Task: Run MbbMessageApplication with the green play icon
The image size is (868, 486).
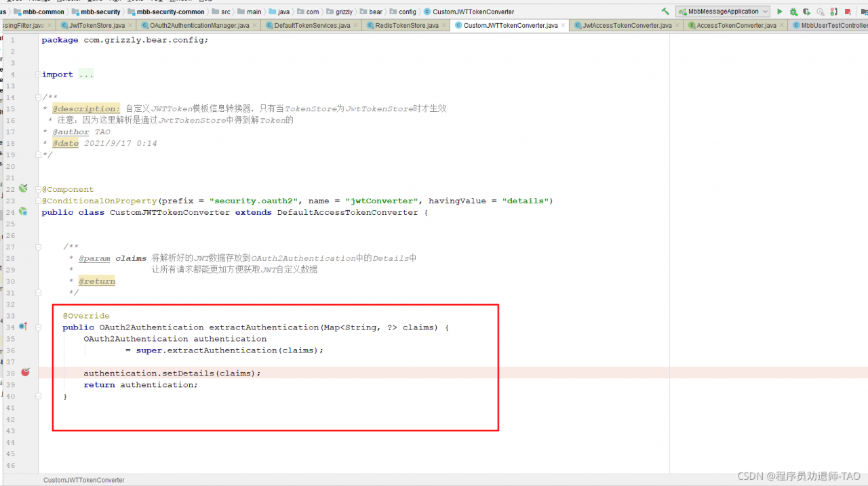Action: pyautogui.click(x=780, y=12)
